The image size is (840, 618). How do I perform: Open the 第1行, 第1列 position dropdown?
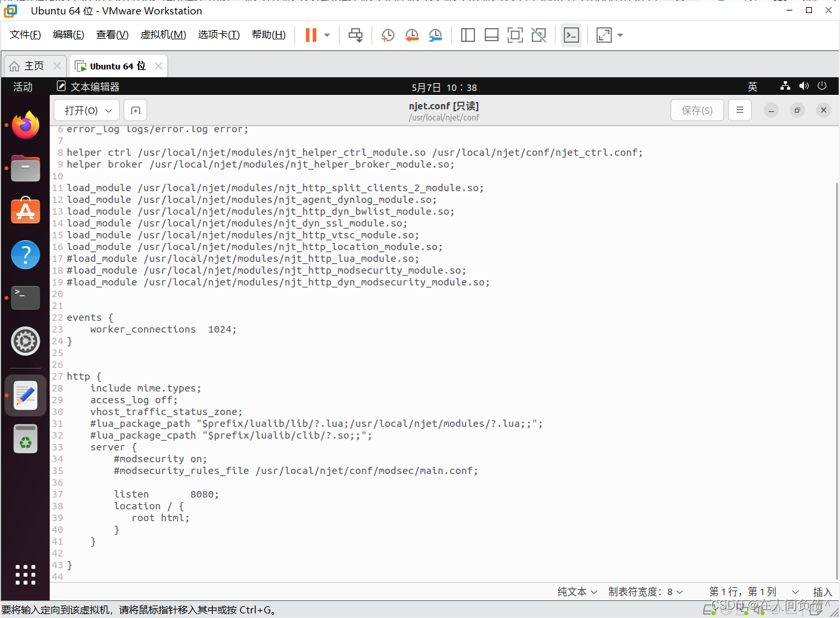tap(754, 592)
